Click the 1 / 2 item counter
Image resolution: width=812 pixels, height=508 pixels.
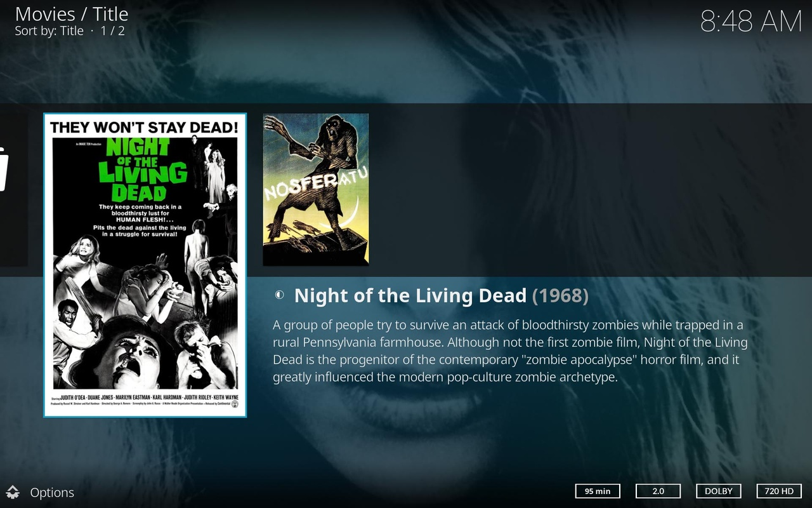coord(113,30)
